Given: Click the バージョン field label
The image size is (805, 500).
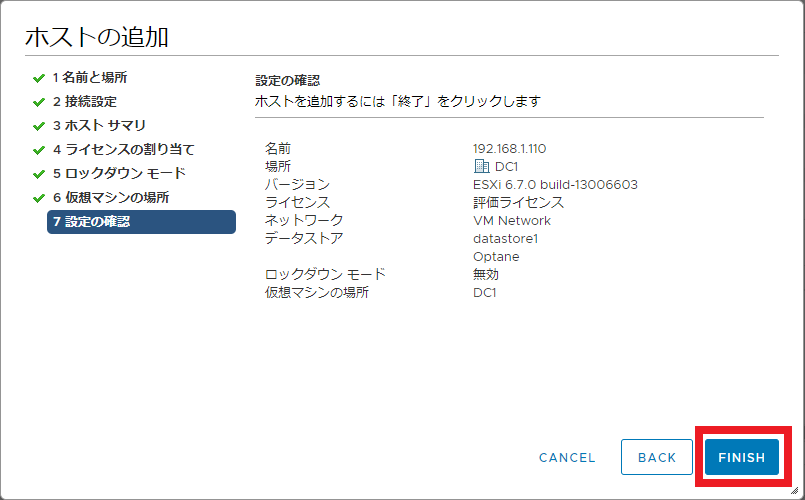Looking at the screenshot, I should point(297,184).
